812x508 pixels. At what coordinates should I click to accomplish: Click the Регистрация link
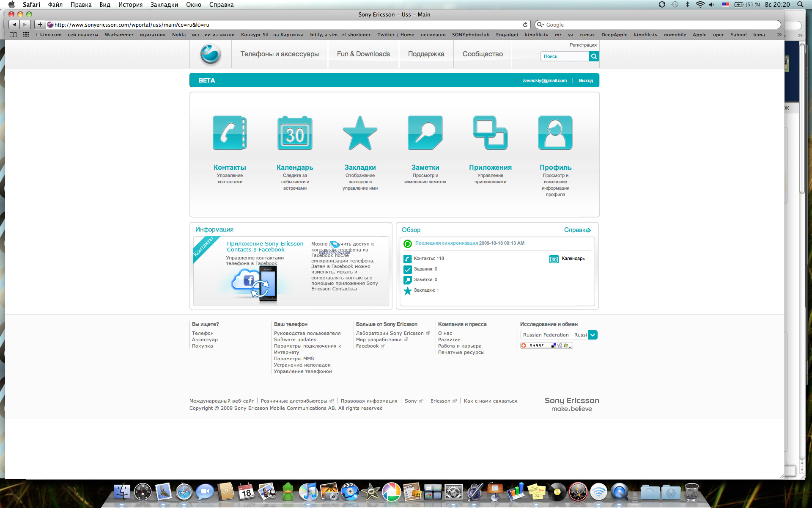pyautogui.click(x=583, y=45)
